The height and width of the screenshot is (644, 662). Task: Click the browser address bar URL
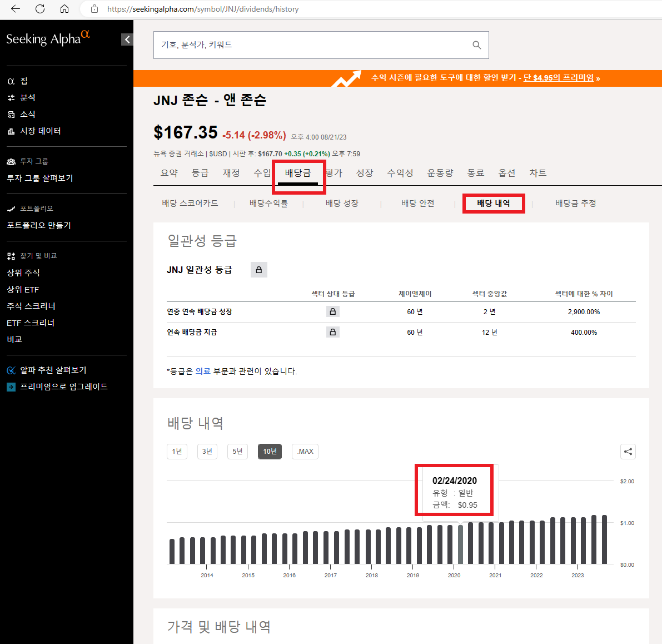(x=203, y=9)
